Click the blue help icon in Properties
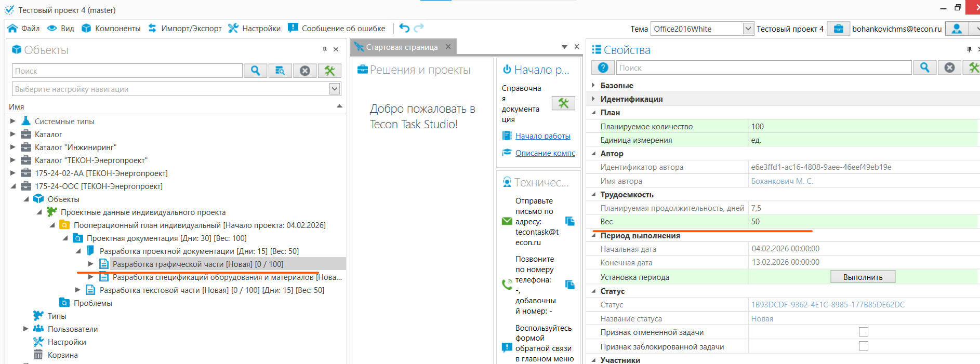The image size is (980, 364). click(x=603, y=68)
